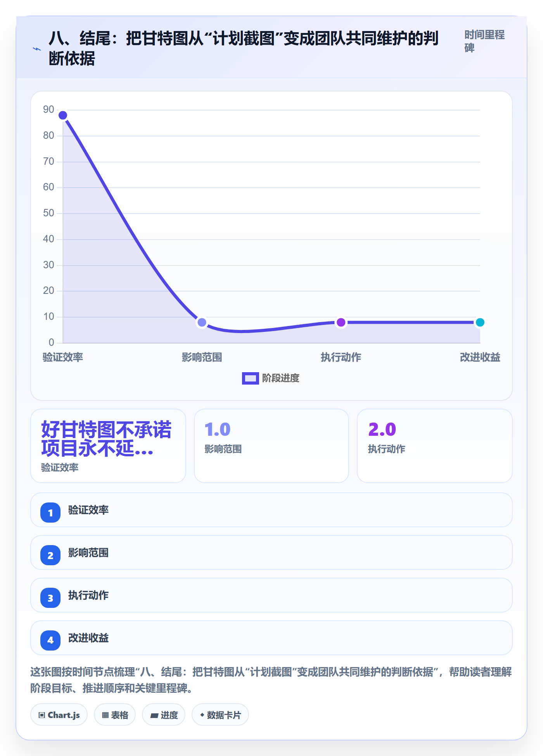The image size is (543, 756).
Task: Click the purple 执行动作 data point
Action: click(x=341, y=322)
